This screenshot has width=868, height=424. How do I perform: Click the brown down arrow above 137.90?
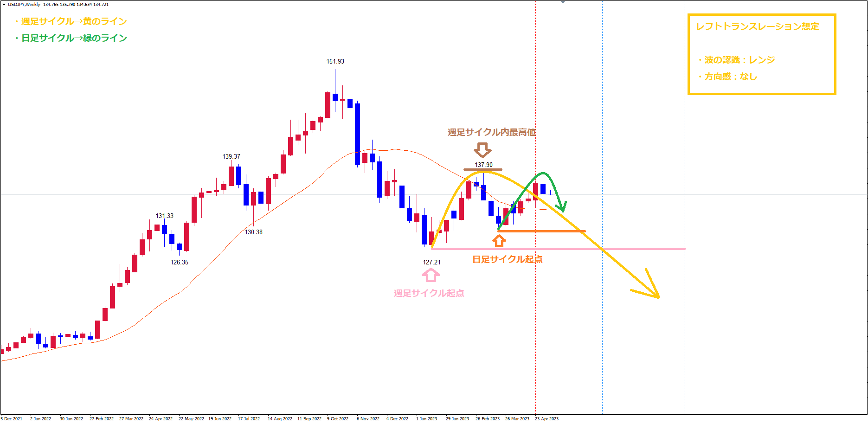(482, 150)
